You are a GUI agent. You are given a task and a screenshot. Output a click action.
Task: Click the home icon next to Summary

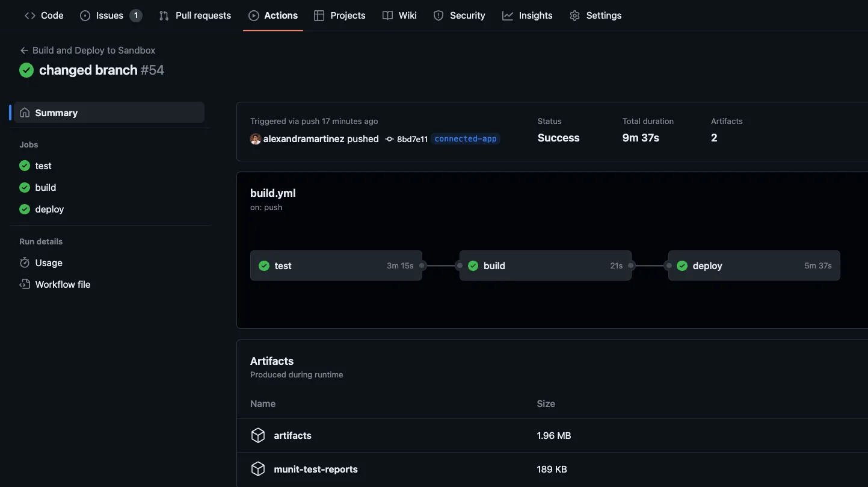(x=25, y=113)
